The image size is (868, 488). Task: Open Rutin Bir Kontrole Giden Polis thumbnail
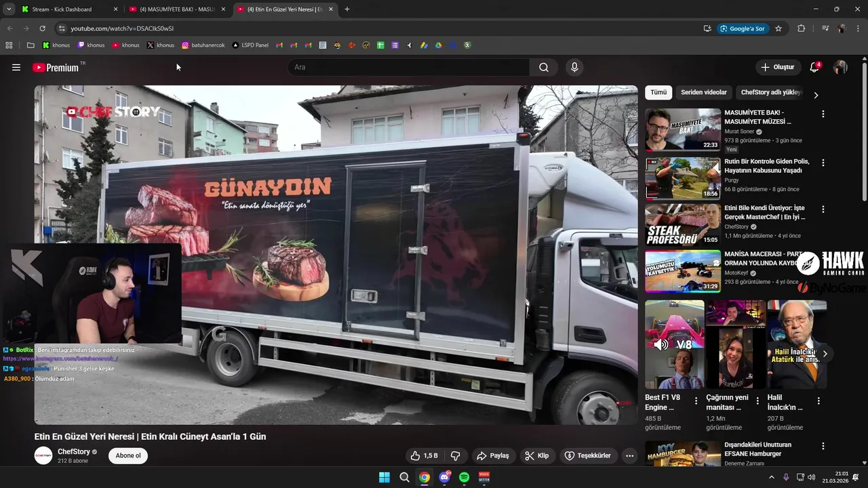tap(683, 179)
